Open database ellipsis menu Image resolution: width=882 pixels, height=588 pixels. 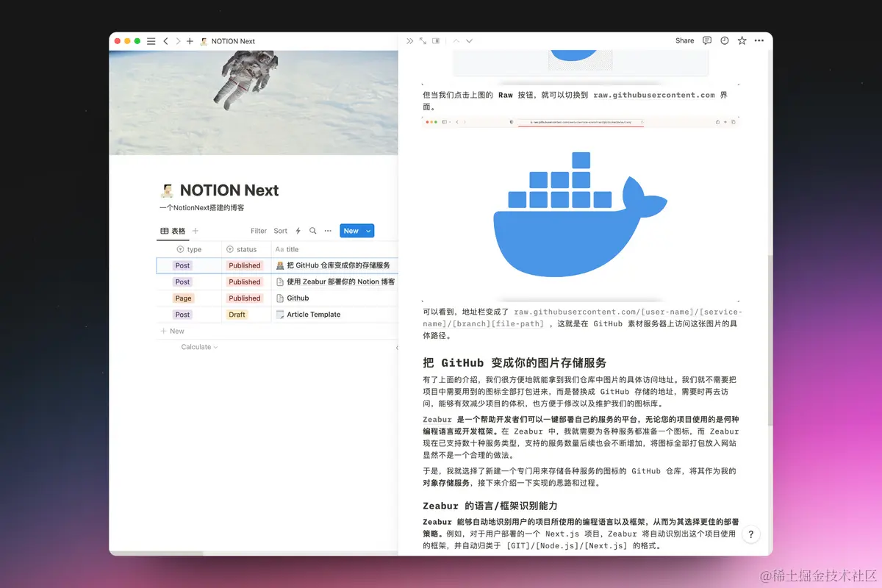328,231
